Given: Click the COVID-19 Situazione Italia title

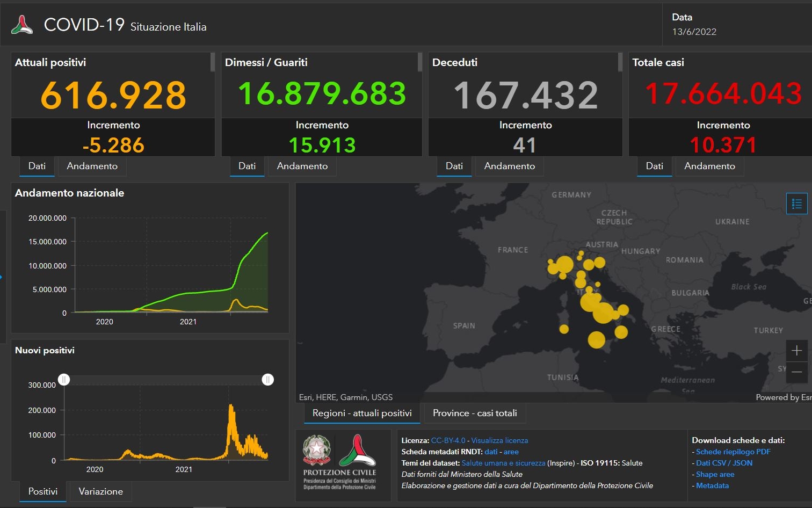Looking at the screenshot, I should point(125,25).
